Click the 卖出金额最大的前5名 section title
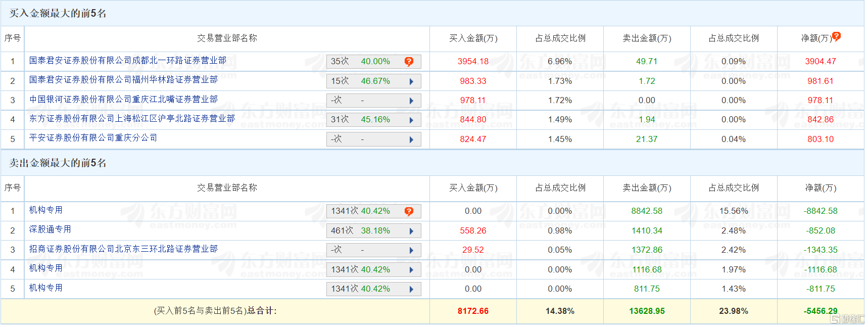Image resolution: width=868 pixels, height=327 pixels. pos(58,163)
